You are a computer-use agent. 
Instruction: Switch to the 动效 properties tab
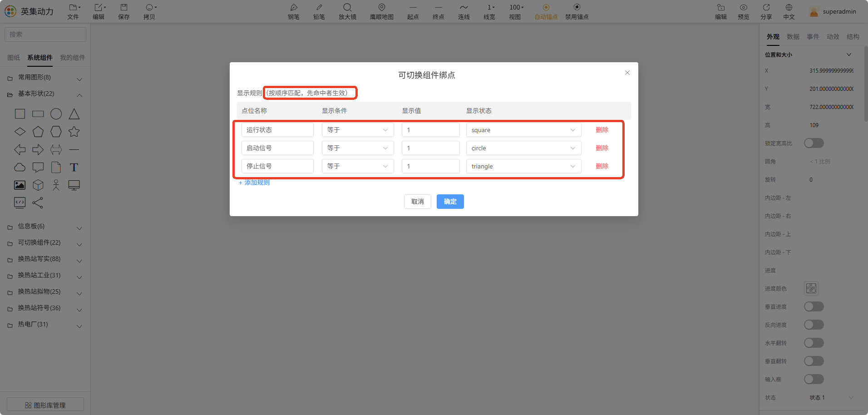833,37
